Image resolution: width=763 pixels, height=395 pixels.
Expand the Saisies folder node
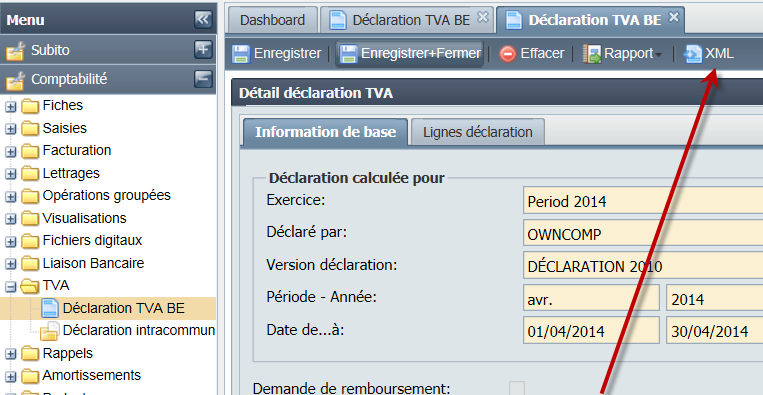tap(11, 129)
